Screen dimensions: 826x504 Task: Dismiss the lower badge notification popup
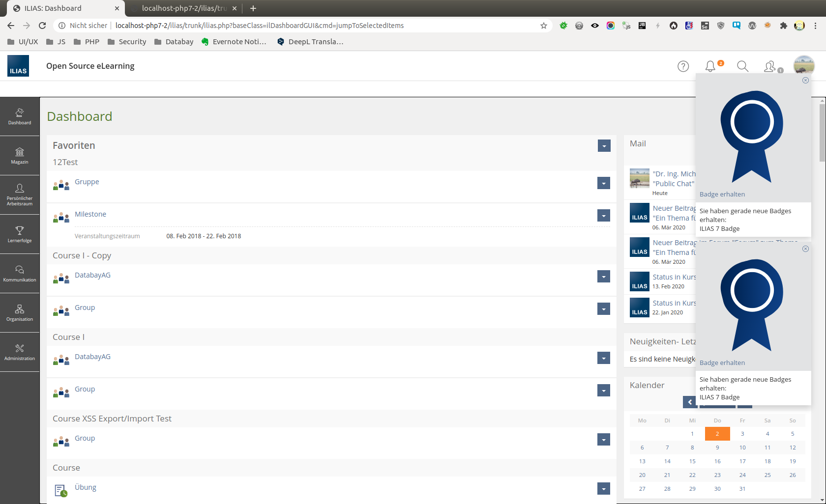tap(805, 249)
